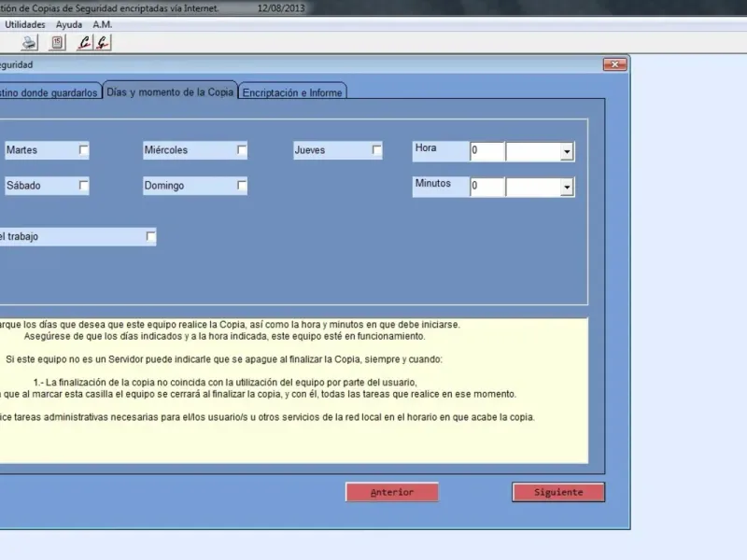This screenshot has height=560, width=747.
Task: Select the Domingo checkbox
Action: tap(242, 185)
